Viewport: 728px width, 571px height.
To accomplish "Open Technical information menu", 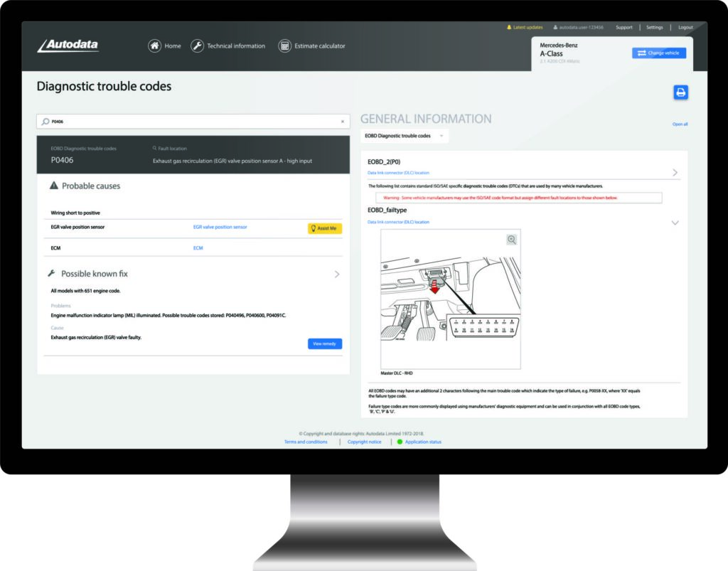I will point(236,46).
